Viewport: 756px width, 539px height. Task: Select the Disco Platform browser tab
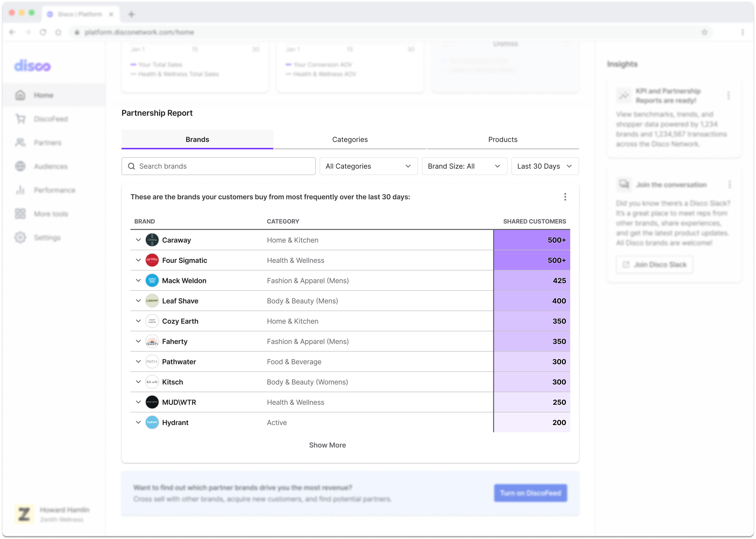[x=81, y=14]
